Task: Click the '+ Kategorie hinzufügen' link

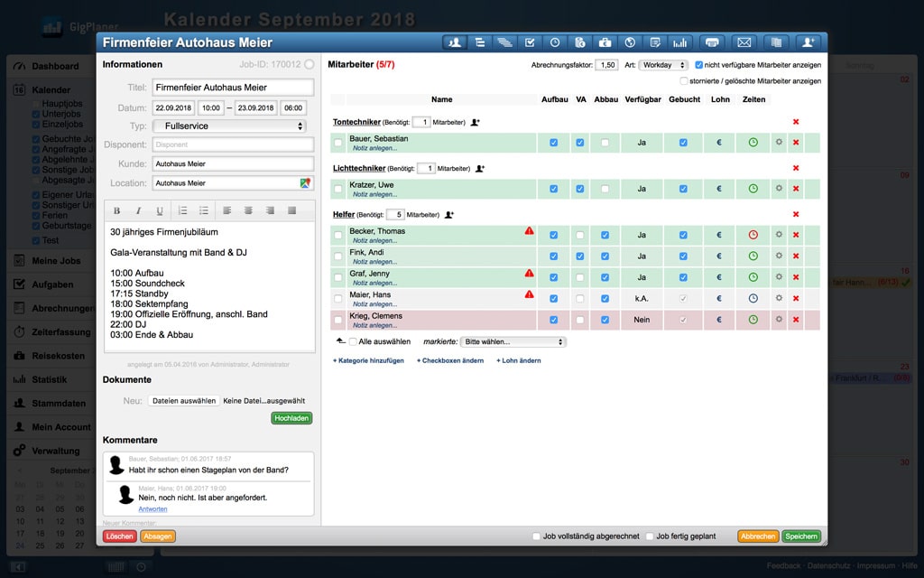Action: point(368,360)
